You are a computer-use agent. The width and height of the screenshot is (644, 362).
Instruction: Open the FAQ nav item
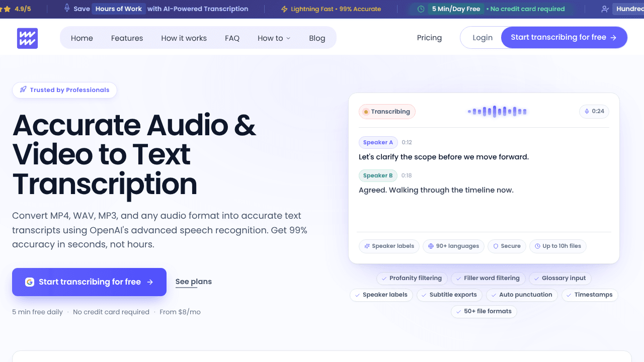[x=232, y=38]
